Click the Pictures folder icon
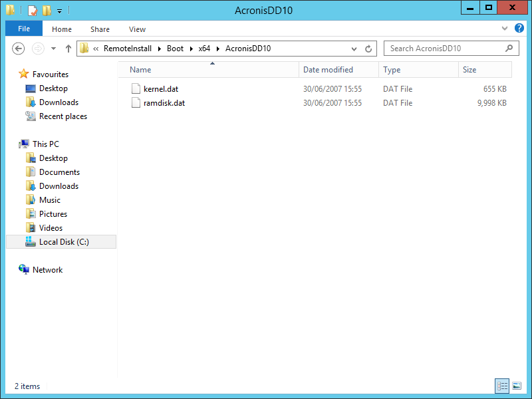This screenshot has width=532, height=399. [x=31, y=213]
